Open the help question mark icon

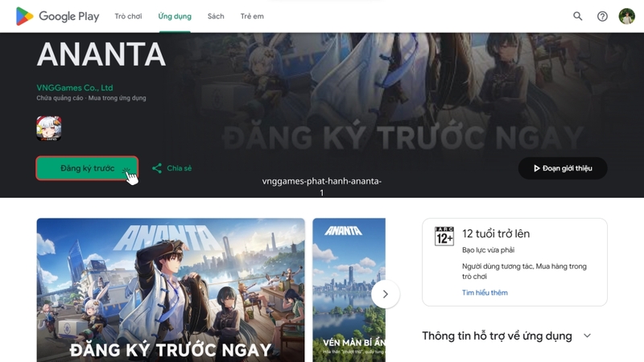(602, 16)
